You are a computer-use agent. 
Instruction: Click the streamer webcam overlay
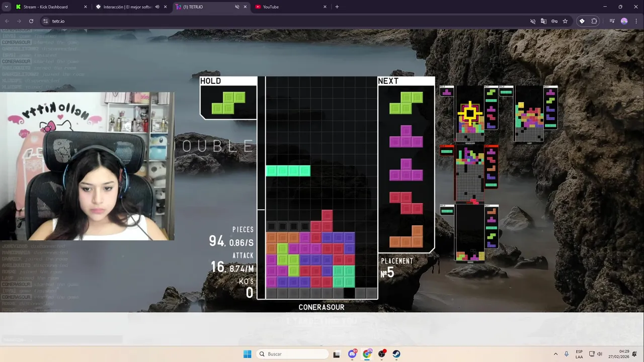(87, 166)
